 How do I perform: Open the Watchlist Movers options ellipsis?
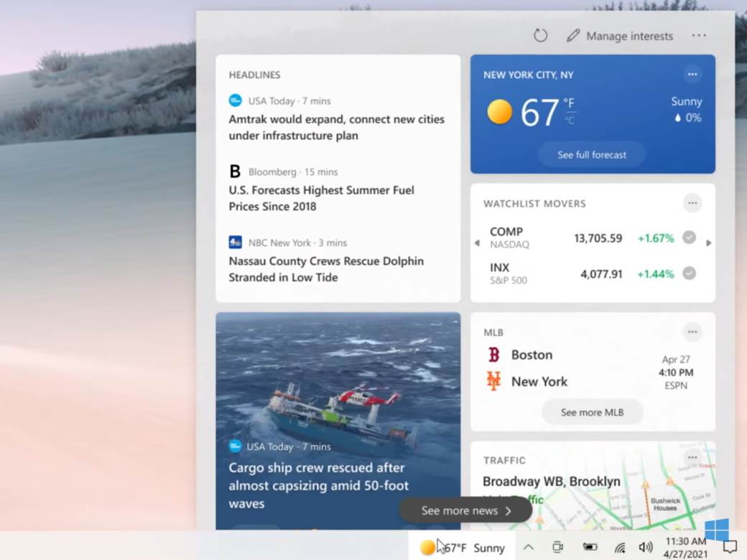tap(692, 203)
